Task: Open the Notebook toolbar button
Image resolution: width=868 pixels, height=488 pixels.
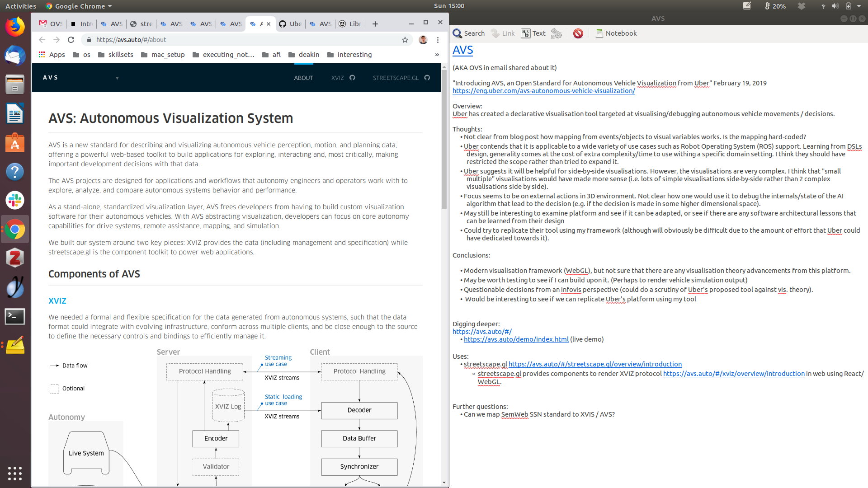Action: coord(616,33)
